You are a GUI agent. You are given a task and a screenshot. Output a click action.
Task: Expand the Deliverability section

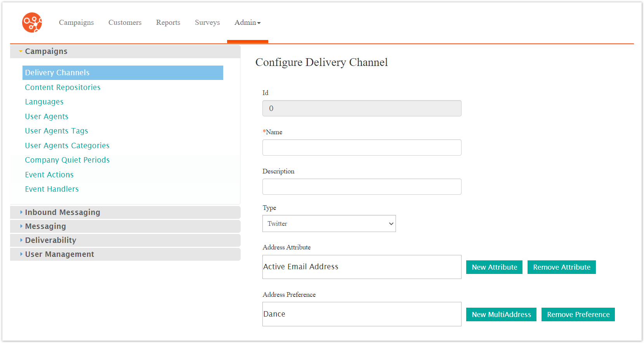[50, 240]
